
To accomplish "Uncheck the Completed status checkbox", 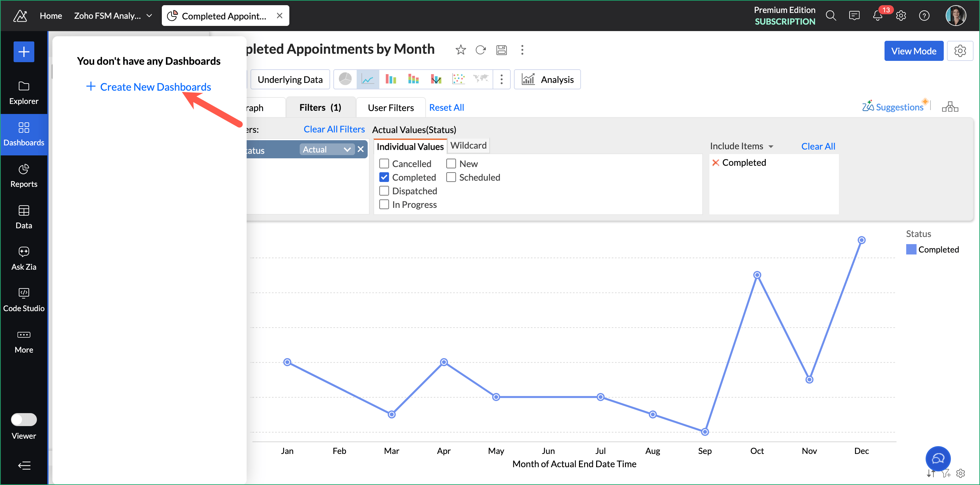I will point(384,177).
